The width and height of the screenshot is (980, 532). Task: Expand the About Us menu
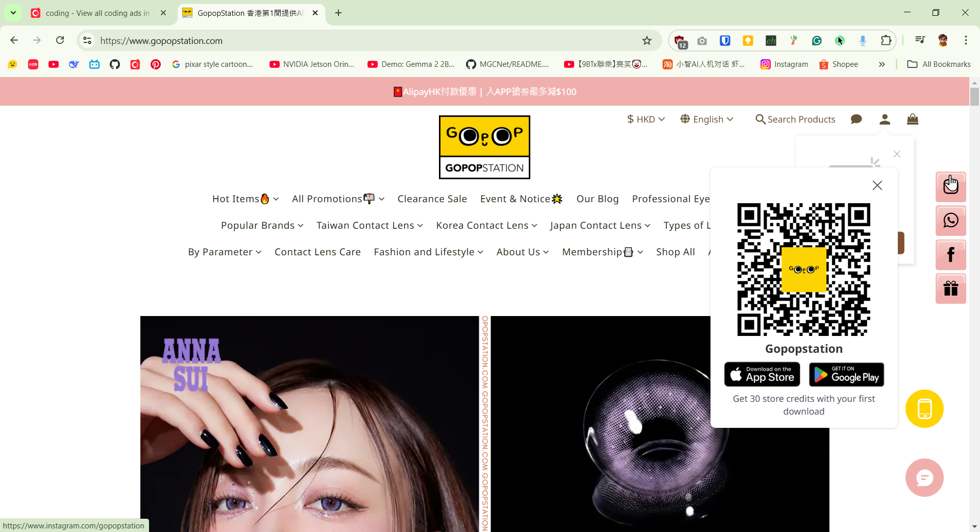tap(523, 252)
